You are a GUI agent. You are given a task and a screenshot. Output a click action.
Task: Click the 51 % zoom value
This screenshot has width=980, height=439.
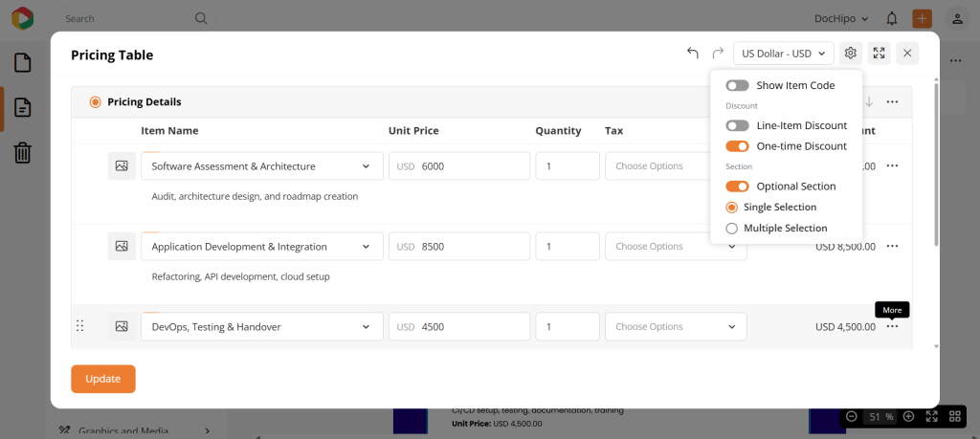tap(880, 416)
